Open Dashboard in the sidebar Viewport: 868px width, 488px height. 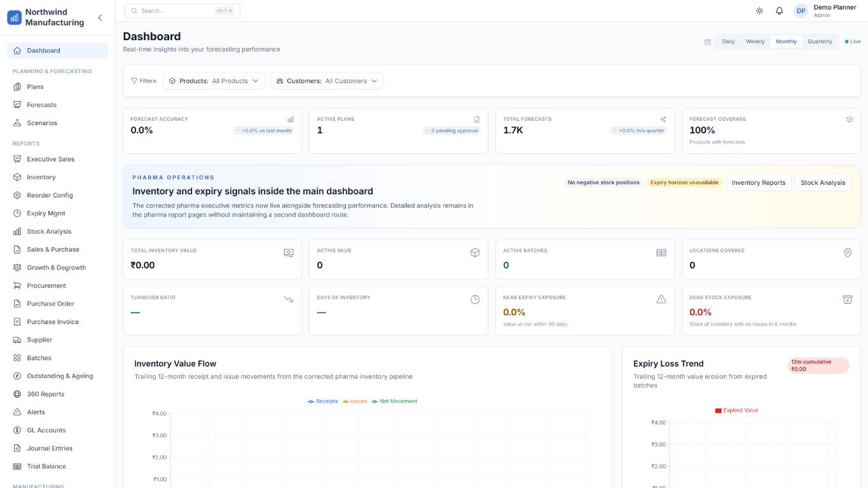pyautogui.click(x=57, y=50)
